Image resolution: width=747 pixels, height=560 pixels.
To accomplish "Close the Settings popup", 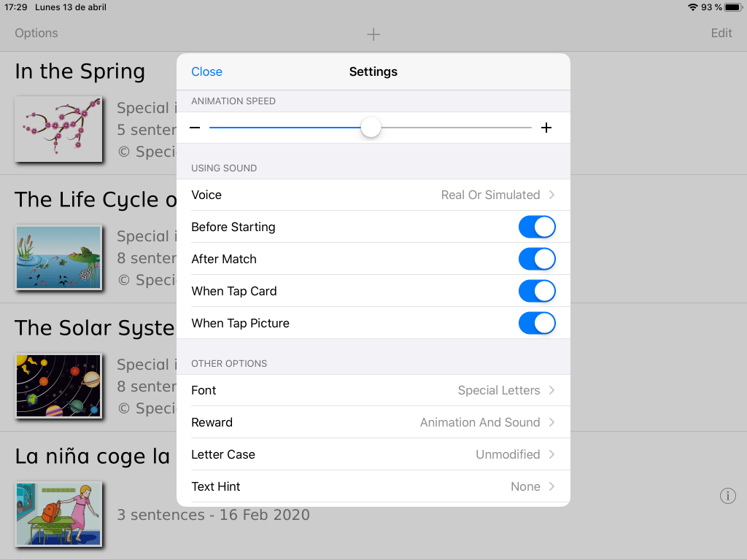I will tap(206, 71).
